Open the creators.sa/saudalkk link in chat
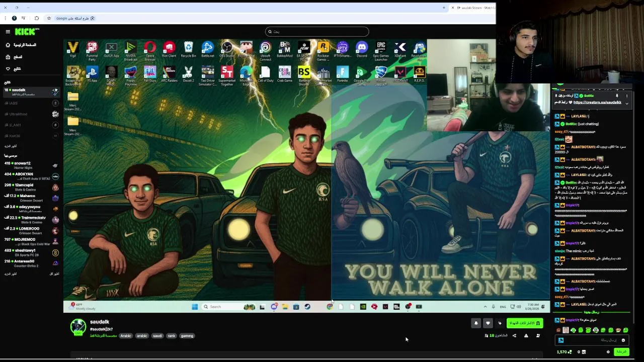 tap(597, 103)
